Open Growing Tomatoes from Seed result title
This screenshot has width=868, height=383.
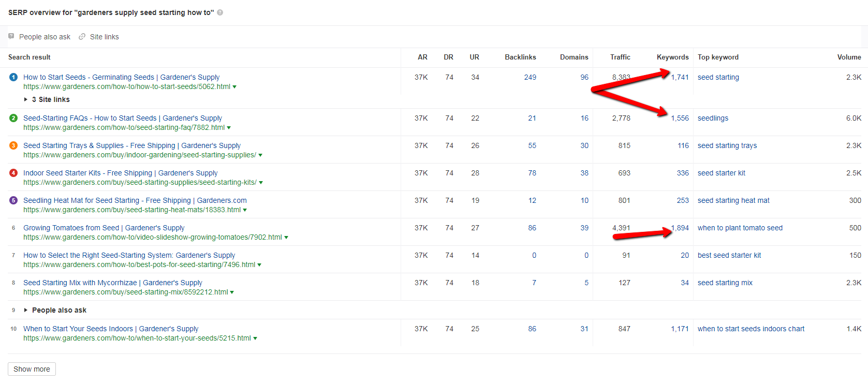104,228
